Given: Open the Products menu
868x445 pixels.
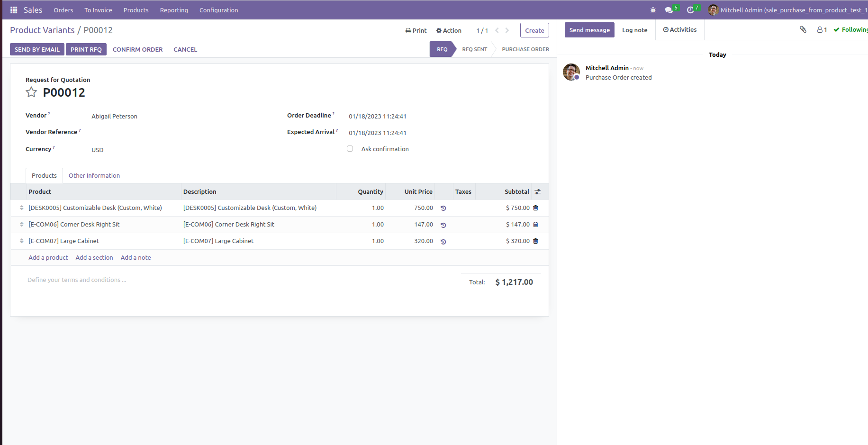Looking at the screenshot, I should pyautogui.click(x=136, y=10).
